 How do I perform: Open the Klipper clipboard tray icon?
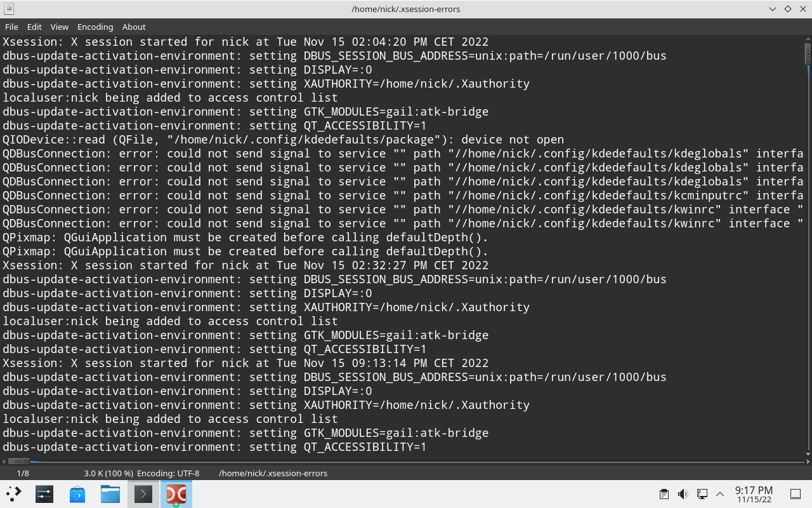[664, 493]
